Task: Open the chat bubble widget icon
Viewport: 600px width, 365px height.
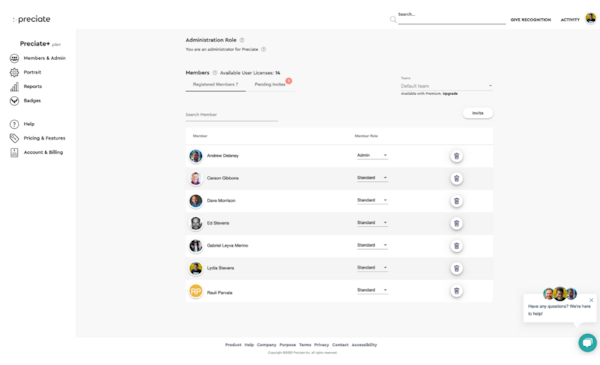Action: tap(587, 342)
